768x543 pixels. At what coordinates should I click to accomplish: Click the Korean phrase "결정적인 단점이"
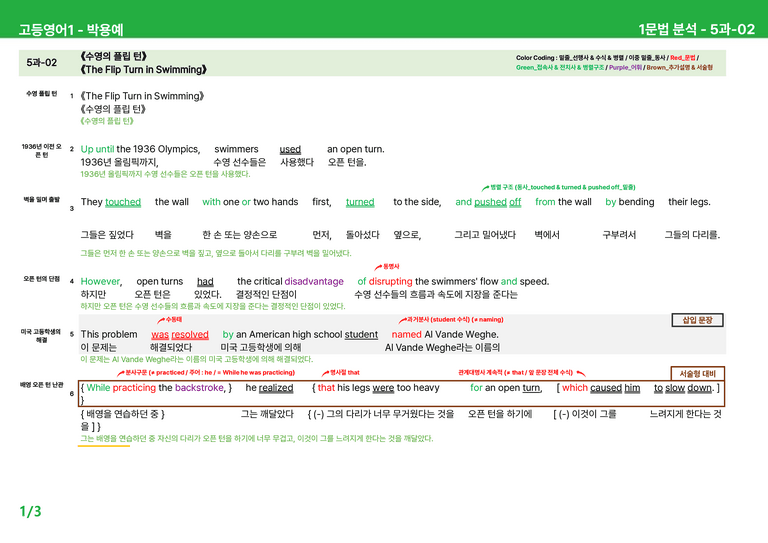coord(266,294)
